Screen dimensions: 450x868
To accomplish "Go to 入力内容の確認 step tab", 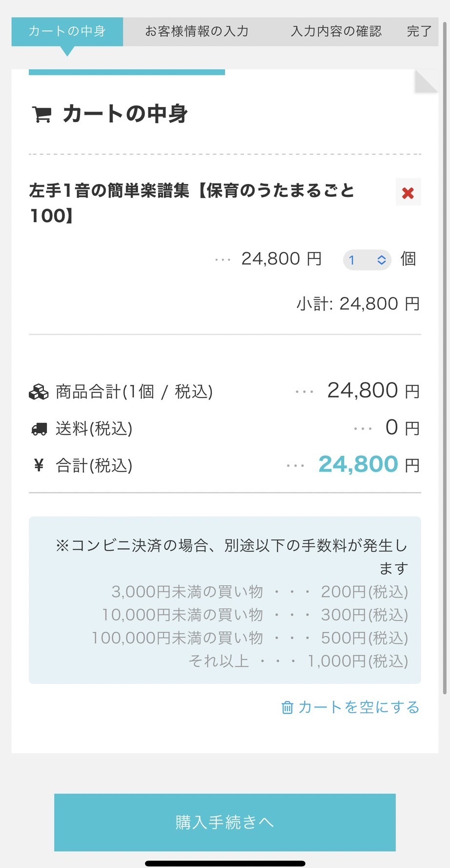I will (336, 32).
